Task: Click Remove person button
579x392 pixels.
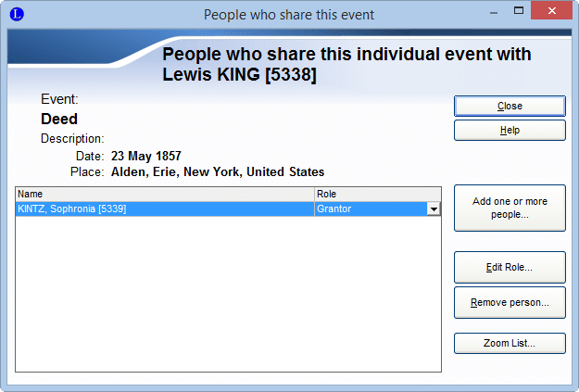Action: tap(510, 303)
